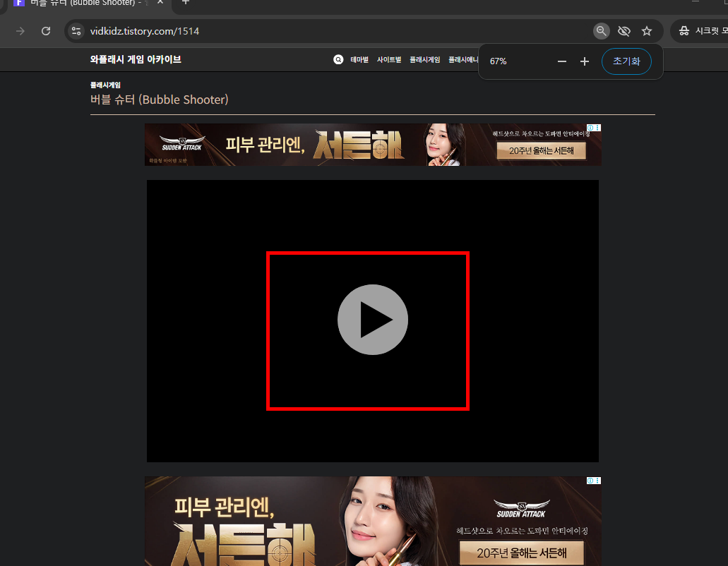Open the zoom magnifier icon in the address bar
The image size is (728, 566).
(601, 30)
